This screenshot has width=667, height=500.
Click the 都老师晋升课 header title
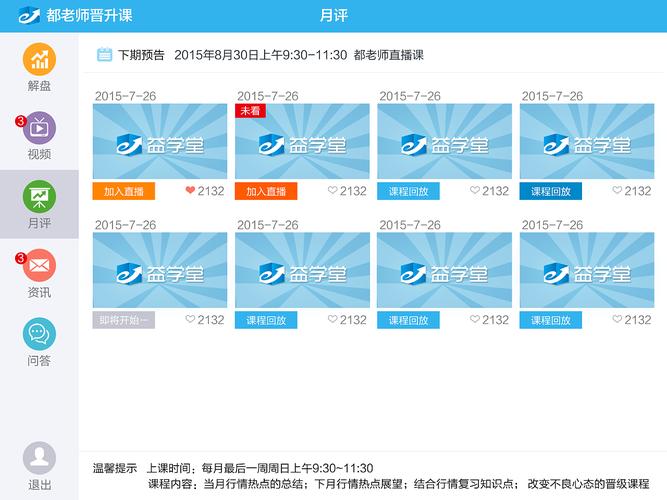point(89,16)
